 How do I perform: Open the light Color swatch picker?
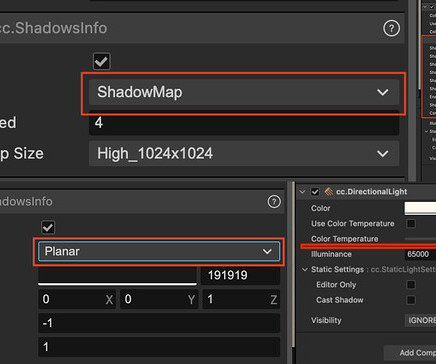[420, 208]
